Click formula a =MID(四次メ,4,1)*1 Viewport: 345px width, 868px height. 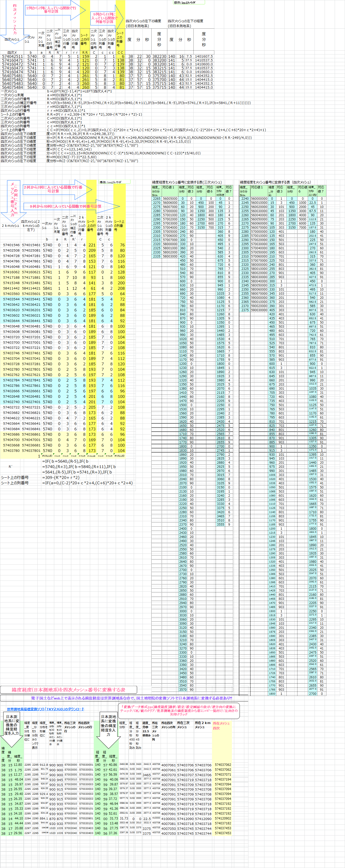point(64,95)
